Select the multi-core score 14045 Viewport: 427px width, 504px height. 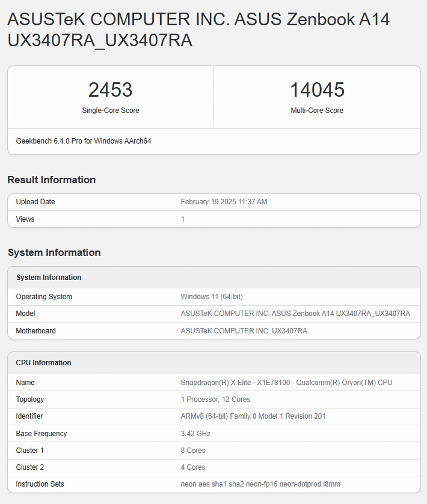(x=317, y=90)
